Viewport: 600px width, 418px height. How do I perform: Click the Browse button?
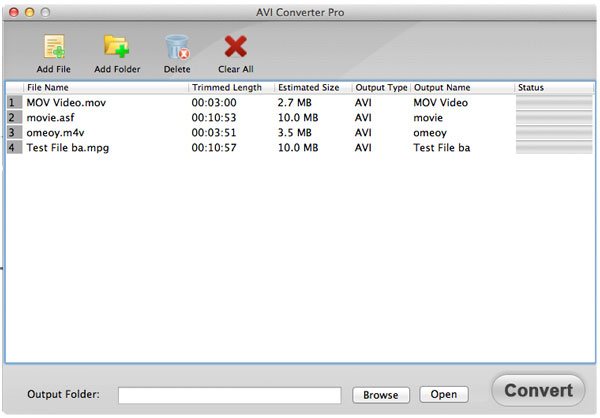tap(381, 395)
